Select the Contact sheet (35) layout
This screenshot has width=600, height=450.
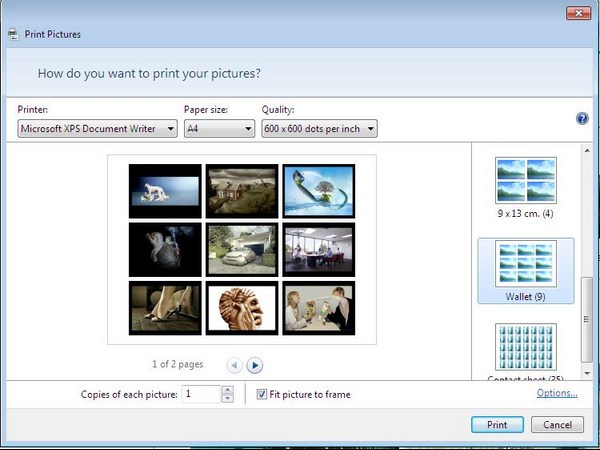pos(526,351)
